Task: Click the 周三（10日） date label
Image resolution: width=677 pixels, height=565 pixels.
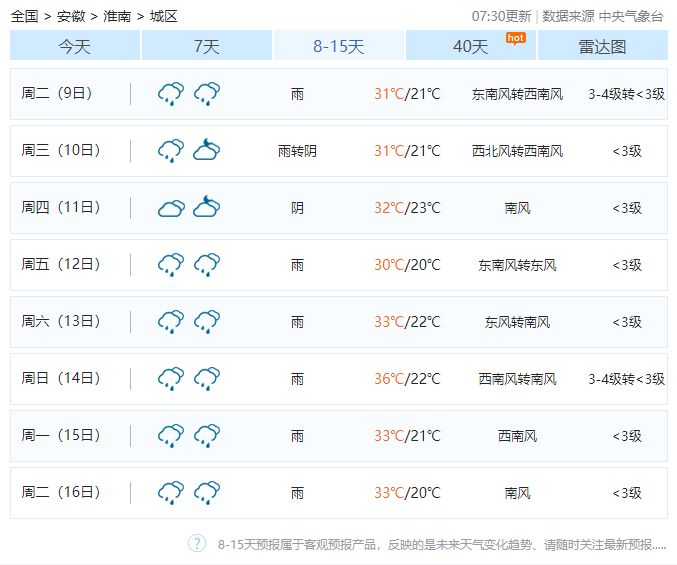Action: [61, 150]
